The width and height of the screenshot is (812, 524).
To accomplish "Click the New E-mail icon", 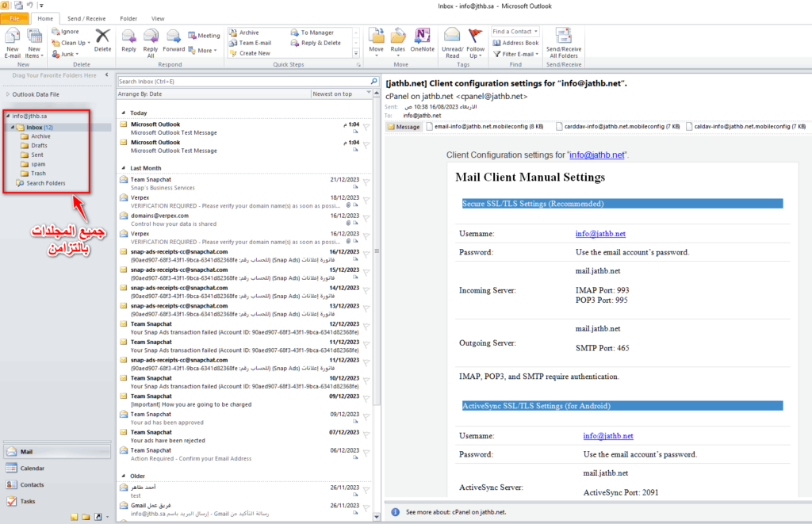I will [x=13, y=41].
